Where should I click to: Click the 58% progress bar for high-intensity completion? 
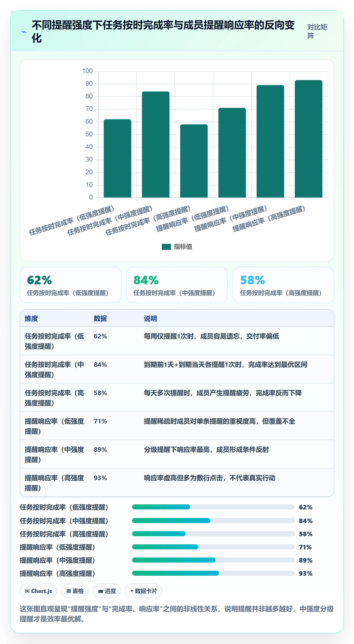[x=213, y=534]
